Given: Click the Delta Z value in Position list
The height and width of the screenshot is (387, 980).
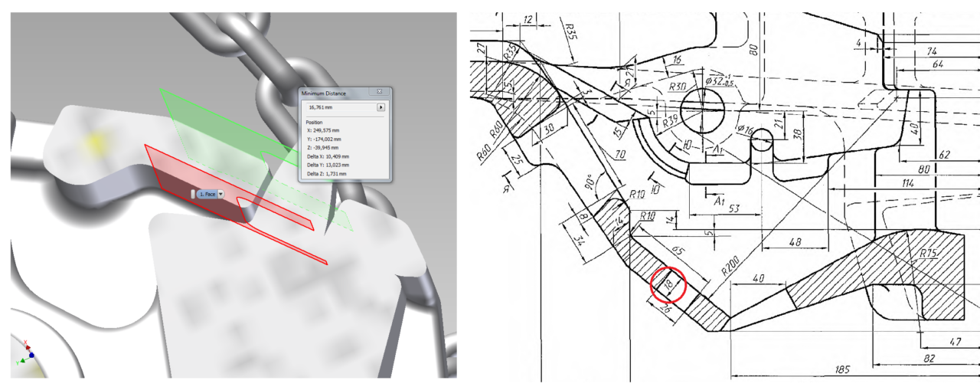Looking at the screenshot, I should click(x=327, y=174).
